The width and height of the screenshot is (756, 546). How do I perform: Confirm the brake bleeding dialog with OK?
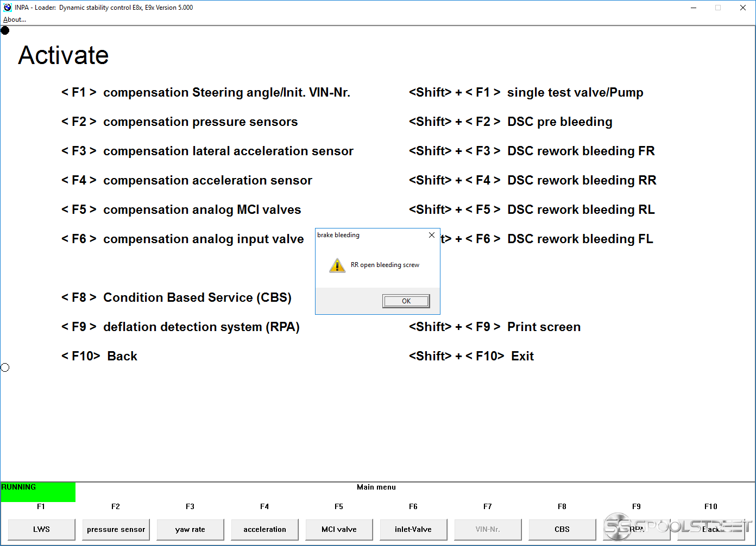click(406, 301)
